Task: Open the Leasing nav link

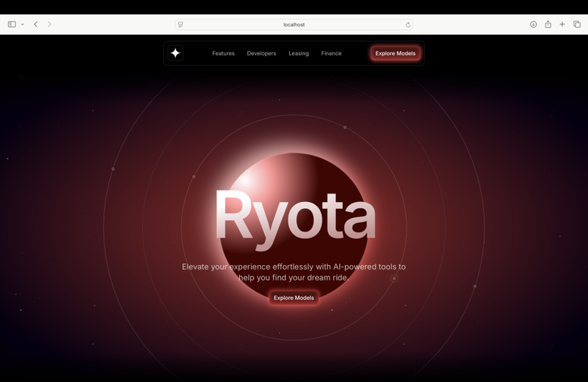Action: click(298, 53)
